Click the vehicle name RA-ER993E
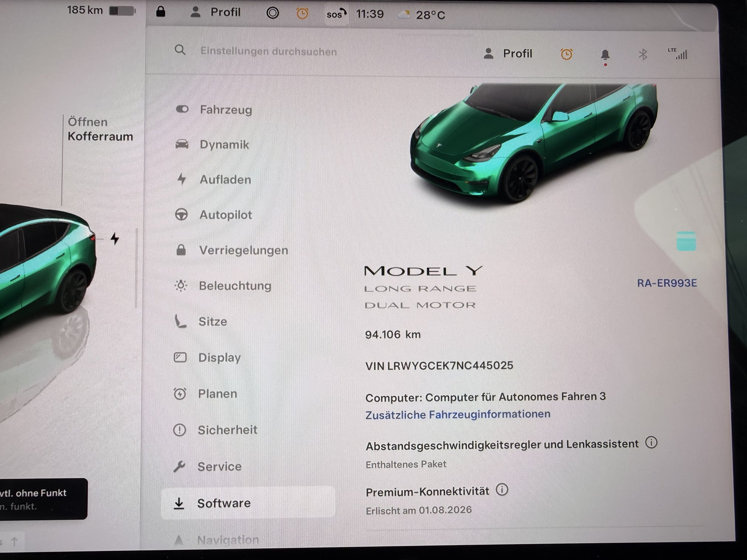747x560 pixels. (667, 283)
